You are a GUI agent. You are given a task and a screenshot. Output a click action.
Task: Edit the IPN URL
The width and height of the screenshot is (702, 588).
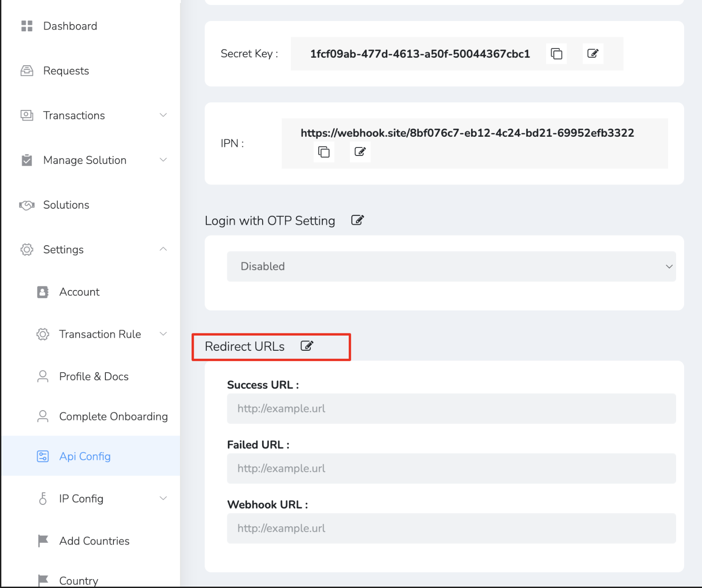pos(360,152)
